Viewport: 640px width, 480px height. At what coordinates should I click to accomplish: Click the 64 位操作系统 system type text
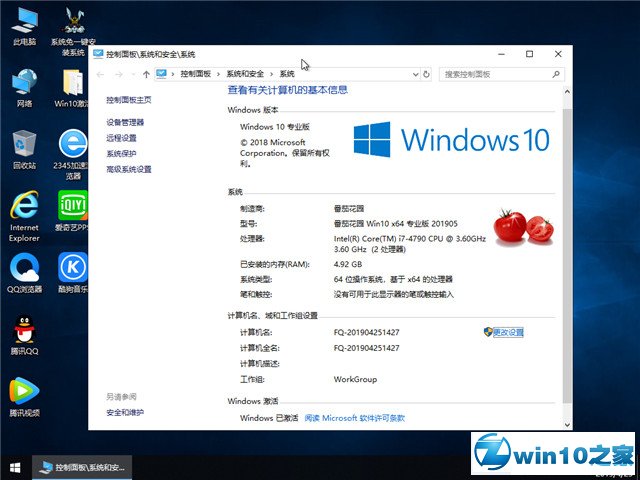coord(393,280)
